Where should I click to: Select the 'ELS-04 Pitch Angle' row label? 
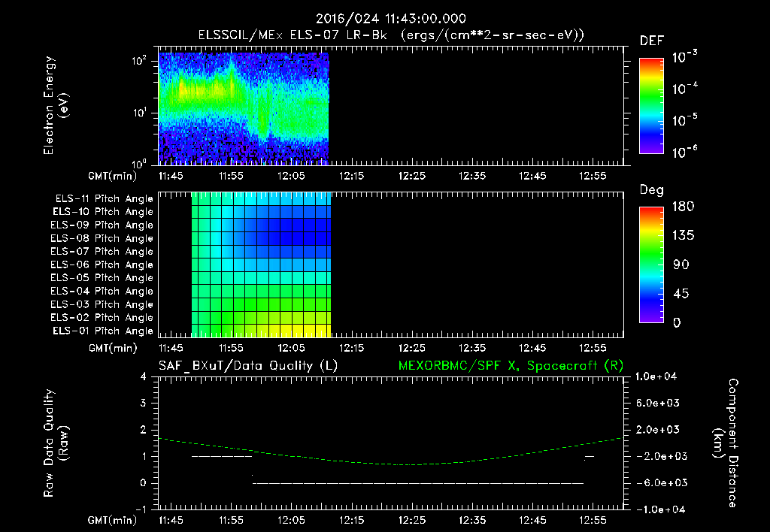102,291
